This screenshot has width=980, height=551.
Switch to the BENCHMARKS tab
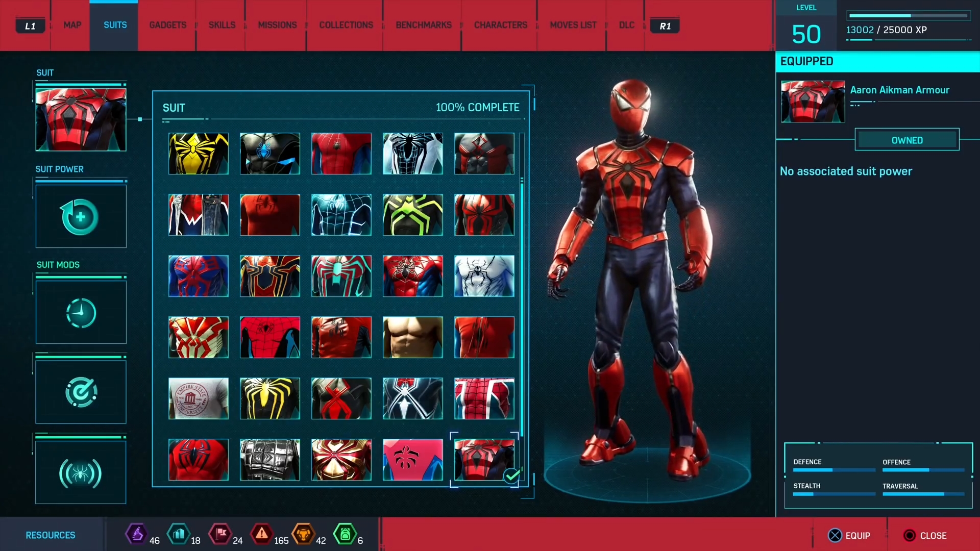point(423,25)
